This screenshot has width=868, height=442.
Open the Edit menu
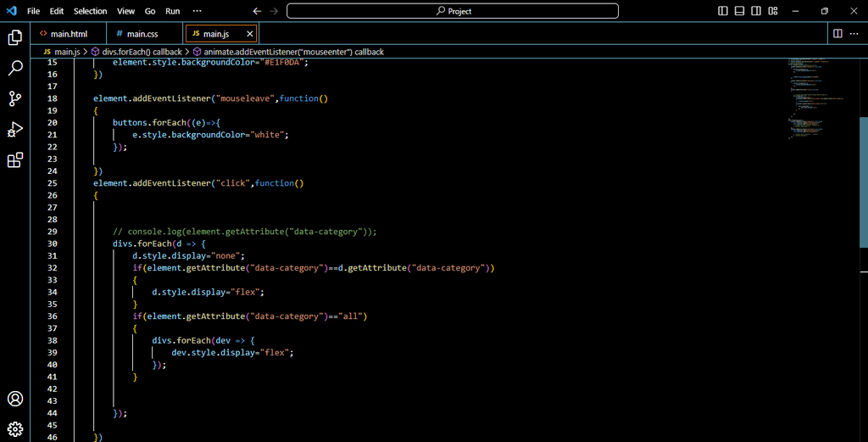[x=57, y=11]
